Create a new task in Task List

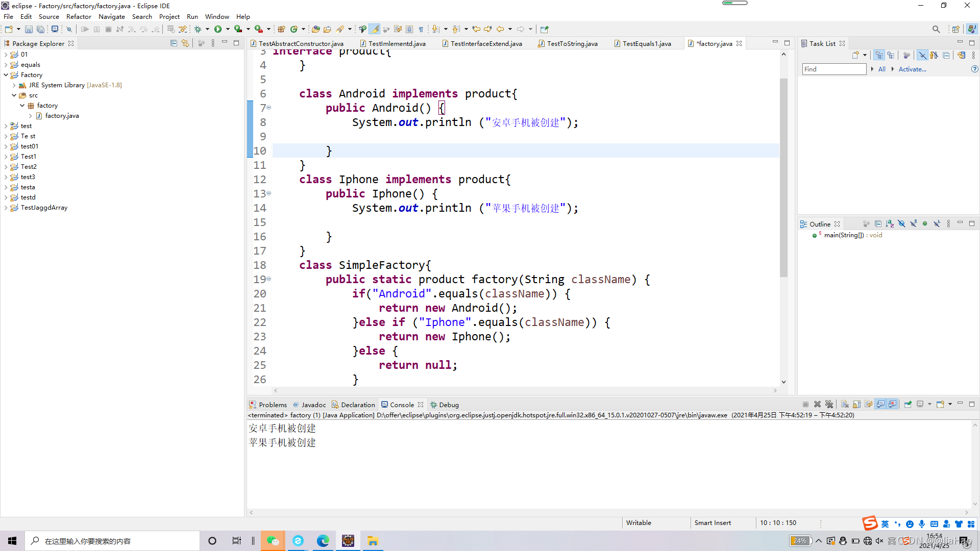tap(856, 55)
